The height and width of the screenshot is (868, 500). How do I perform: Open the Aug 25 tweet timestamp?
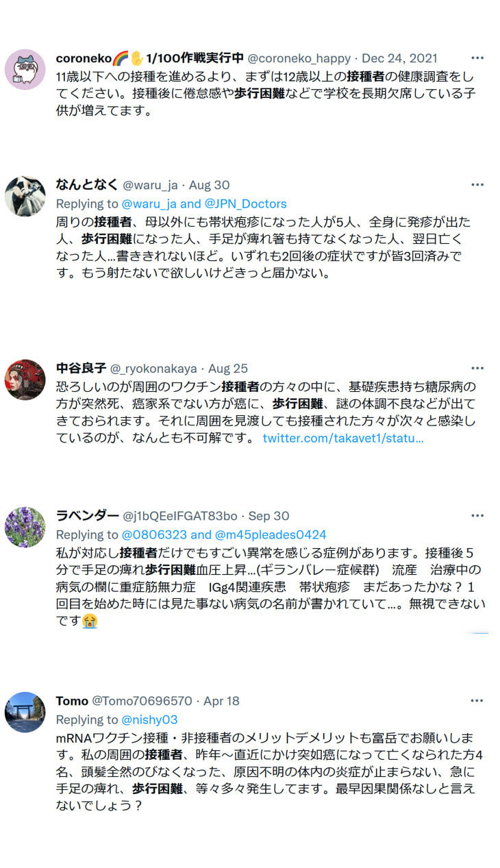(228, 369)
